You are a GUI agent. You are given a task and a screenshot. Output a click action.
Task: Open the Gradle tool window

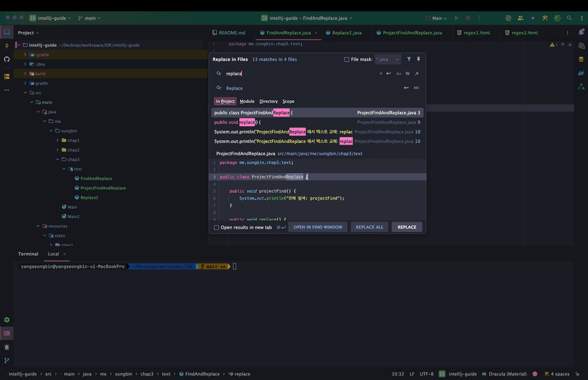click(581, 73)
